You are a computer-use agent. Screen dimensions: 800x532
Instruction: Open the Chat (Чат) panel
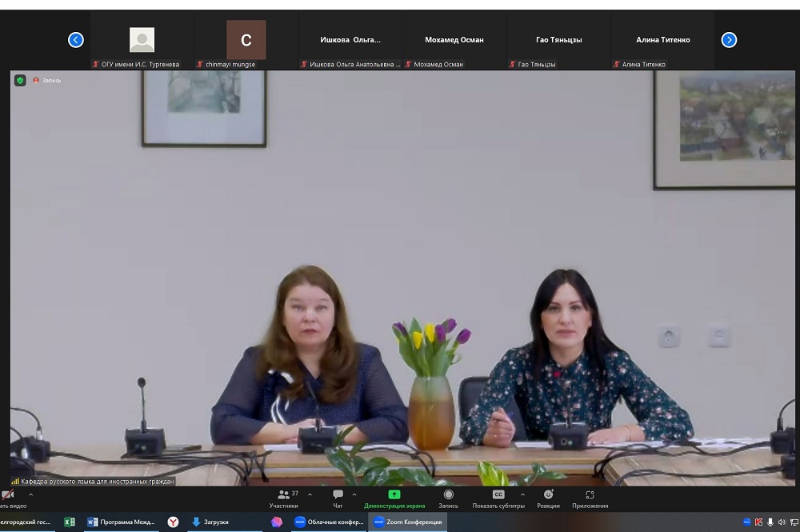click(338, 498)
